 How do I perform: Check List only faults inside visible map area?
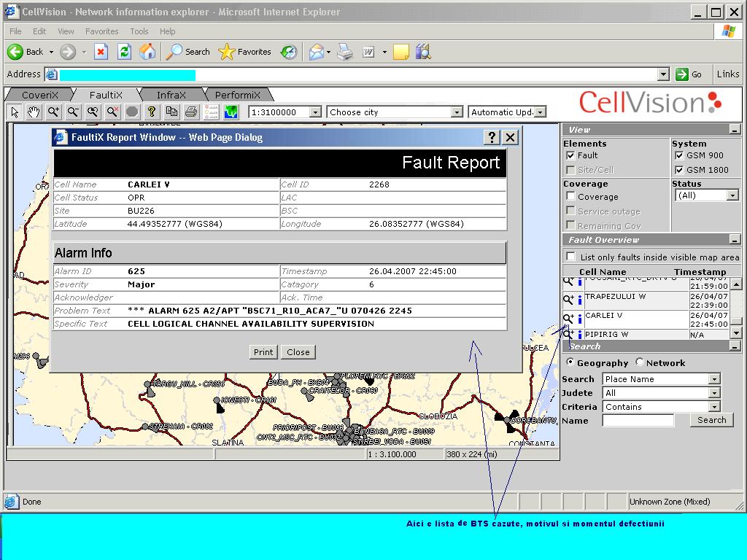570,256
